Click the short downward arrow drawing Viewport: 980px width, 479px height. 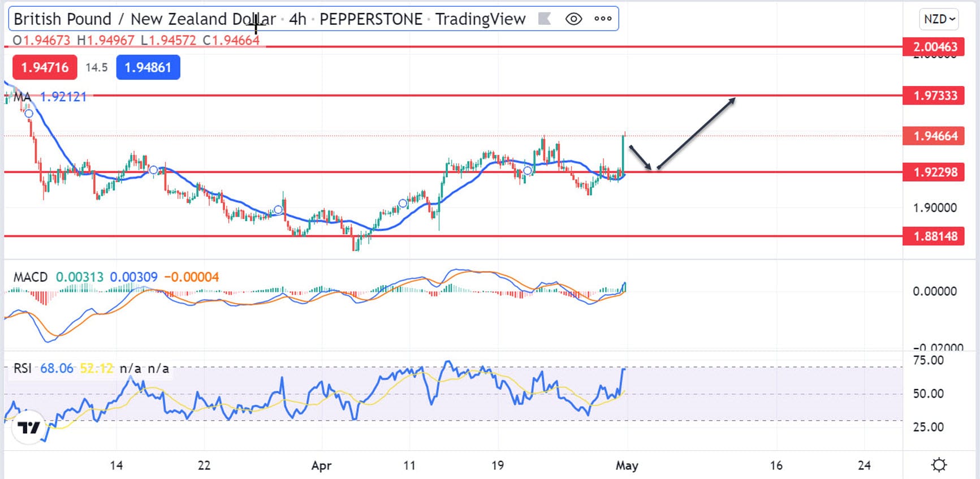[640, 157]
